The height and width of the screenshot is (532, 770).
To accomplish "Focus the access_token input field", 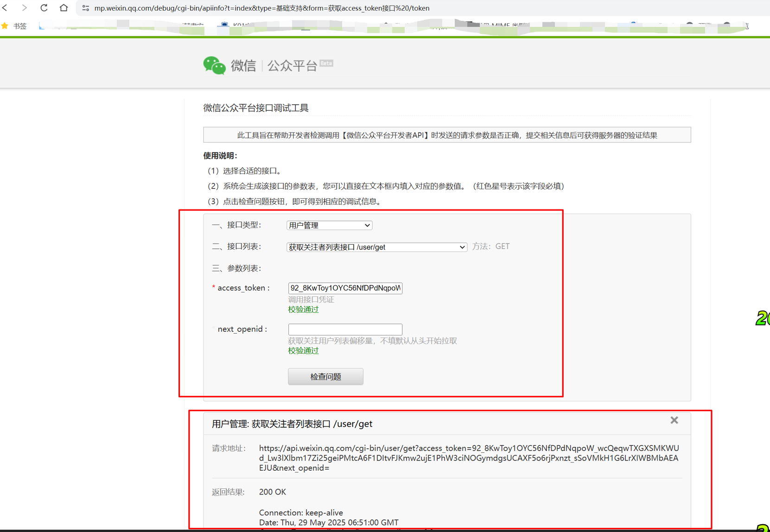I will (x=345, y=288).
